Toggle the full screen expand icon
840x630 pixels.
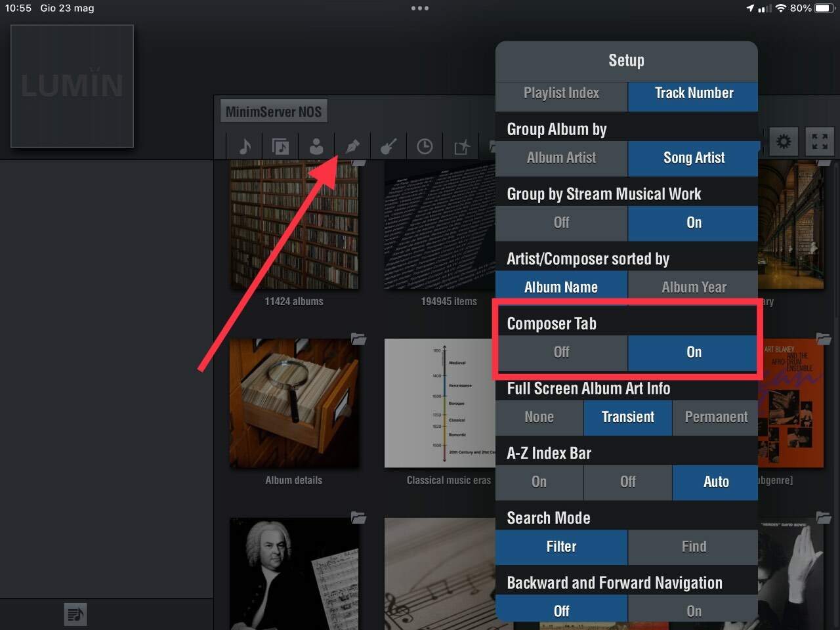(820, 141)
